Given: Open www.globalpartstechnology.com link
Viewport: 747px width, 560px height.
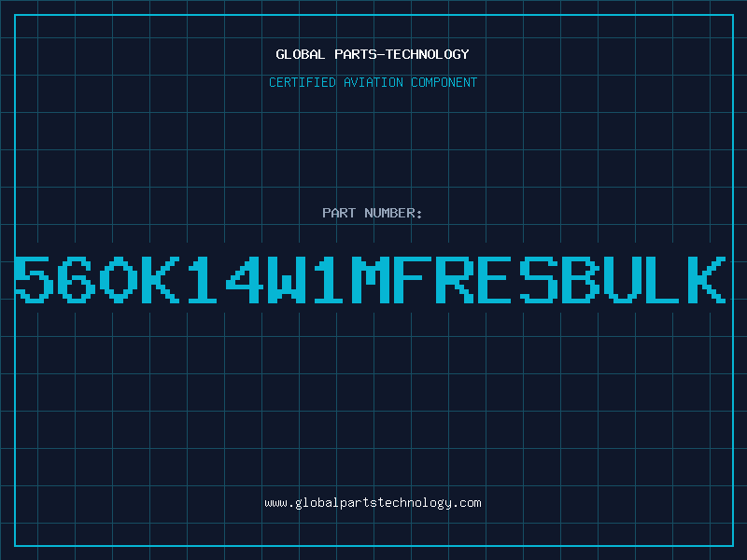Looking at the screenshot, I should click(x=373, y=503).
